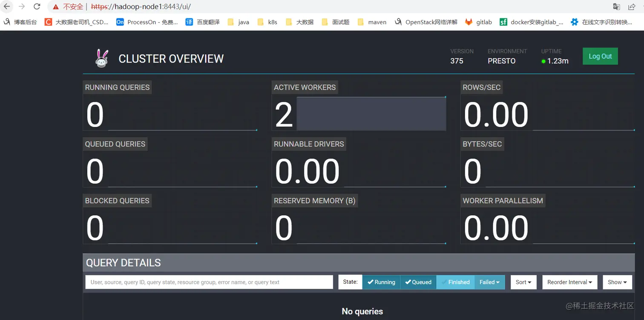Click the active workers sparkline chart

pyautogui.click(x=371, y=113)
